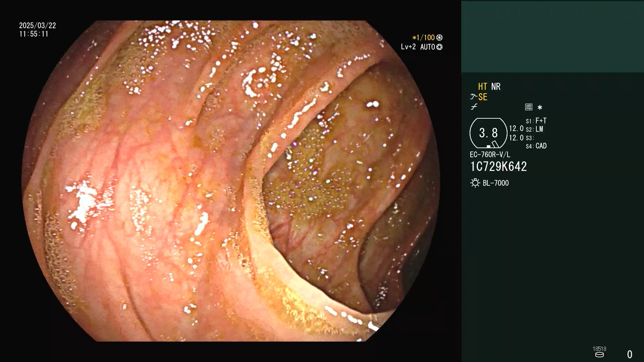Screen dimensions: 644x362
Task: Click the *1/100 shutter speed value
Action: click(423, 38)
